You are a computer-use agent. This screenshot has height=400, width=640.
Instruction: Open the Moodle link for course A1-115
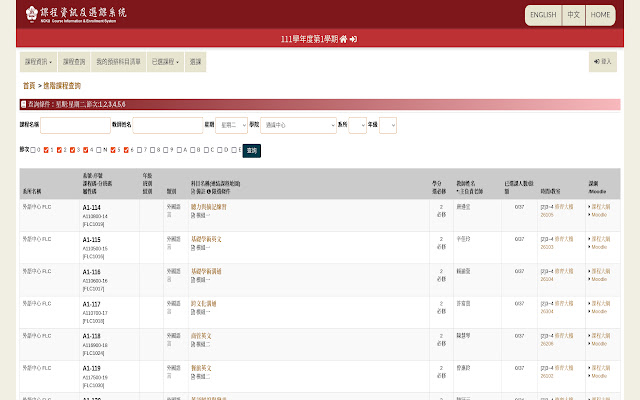pyautogui.click(x=599, y=247)
